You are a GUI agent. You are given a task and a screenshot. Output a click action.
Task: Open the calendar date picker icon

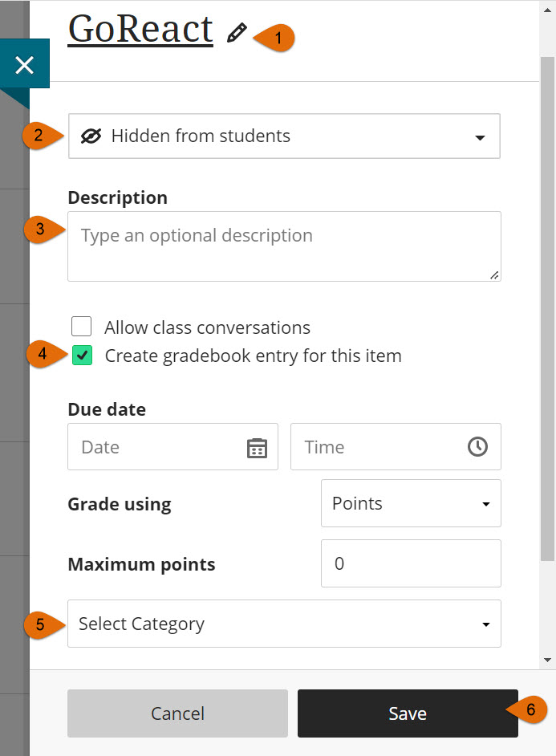[x=257, y=447]
